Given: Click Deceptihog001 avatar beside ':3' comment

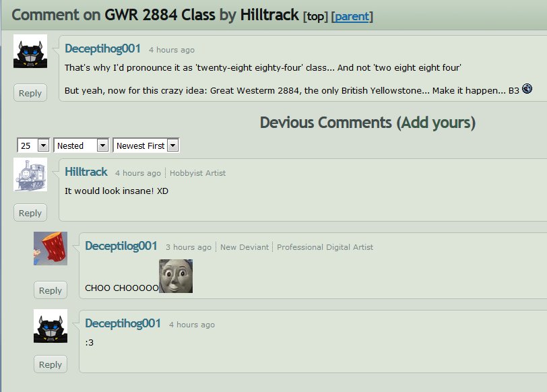Looking at the screenshot, I should pos(51,326).
